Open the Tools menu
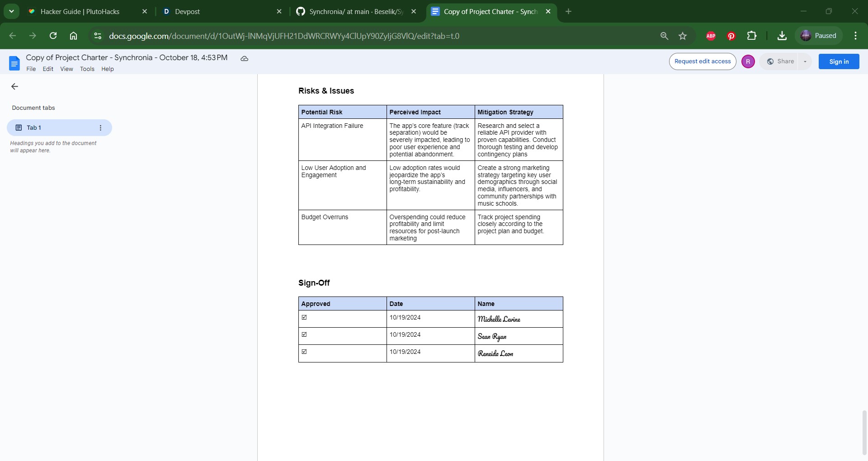Viewport: 868px width, 461px height. 87,69
